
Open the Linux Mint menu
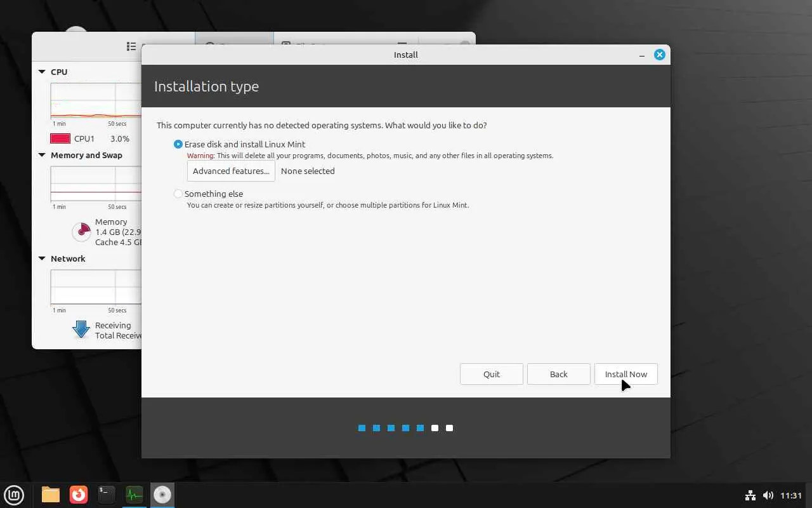[x=14, y=495]
